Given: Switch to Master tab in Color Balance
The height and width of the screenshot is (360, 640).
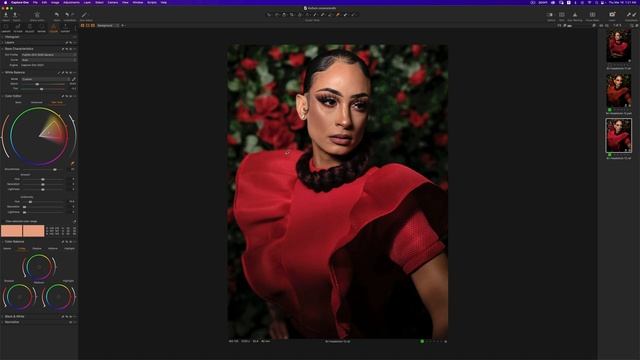Looking at the screenshot, I should [7, 249].
